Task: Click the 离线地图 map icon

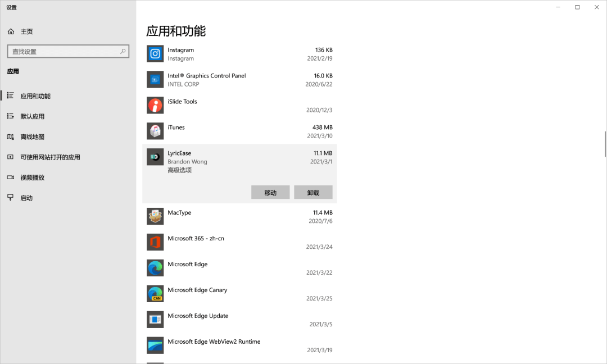Action: coord(11,136)
